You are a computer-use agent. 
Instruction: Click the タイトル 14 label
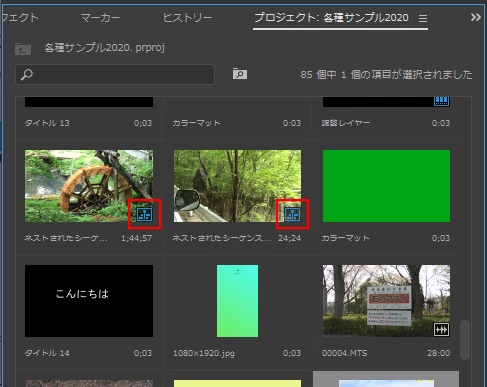point(47,353)
